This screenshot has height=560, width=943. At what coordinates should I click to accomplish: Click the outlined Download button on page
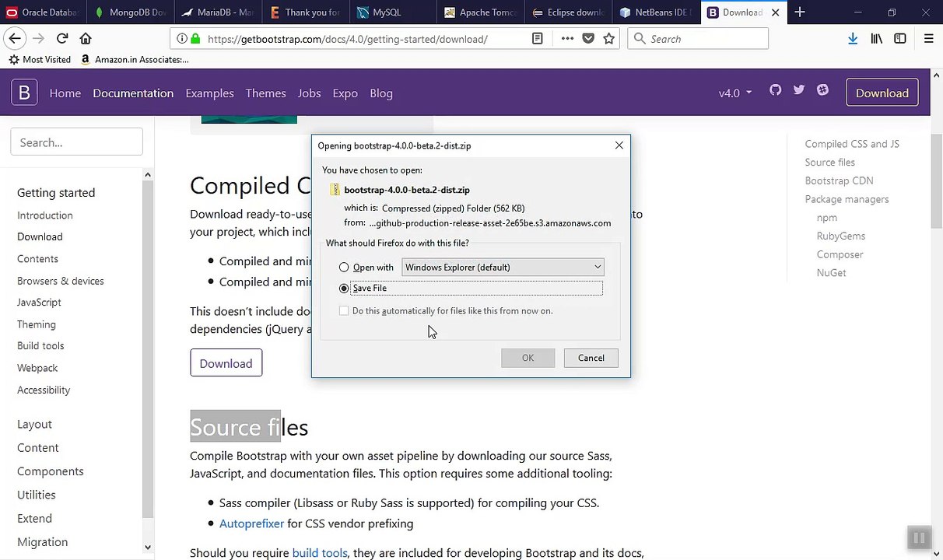(x=226, y=363)
